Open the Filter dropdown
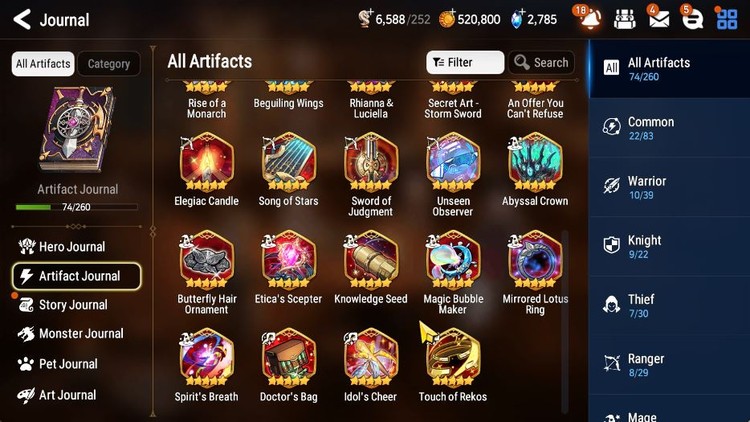Image resolution: width=750 pixels, height=422 pixels. tap(465, 62)
